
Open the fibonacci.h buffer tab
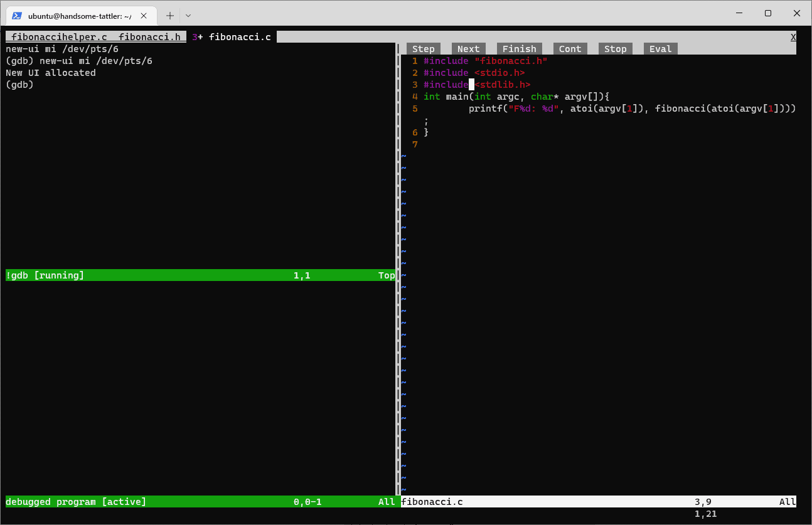(x=150, y=36)
